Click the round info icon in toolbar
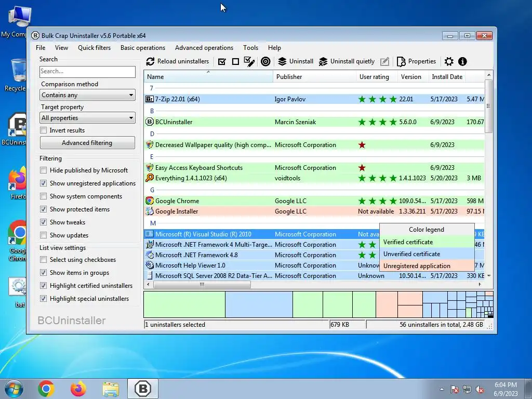The image size is (532, 399). (462, 61)
